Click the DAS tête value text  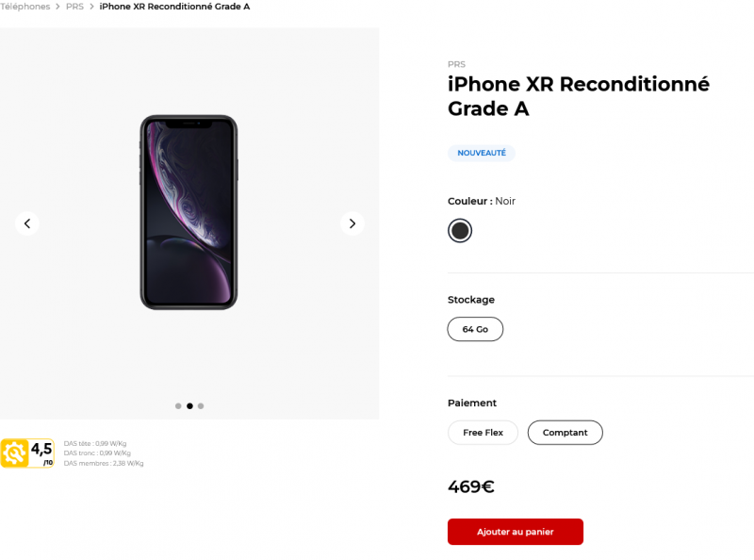click(95, 443)
